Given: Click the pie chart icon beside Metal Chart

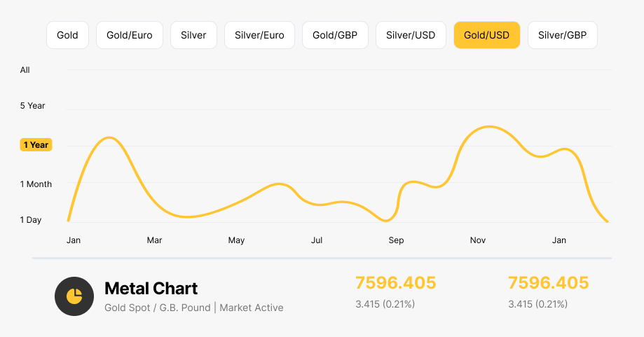Looking at the screenshot, I should click(74, 296).
